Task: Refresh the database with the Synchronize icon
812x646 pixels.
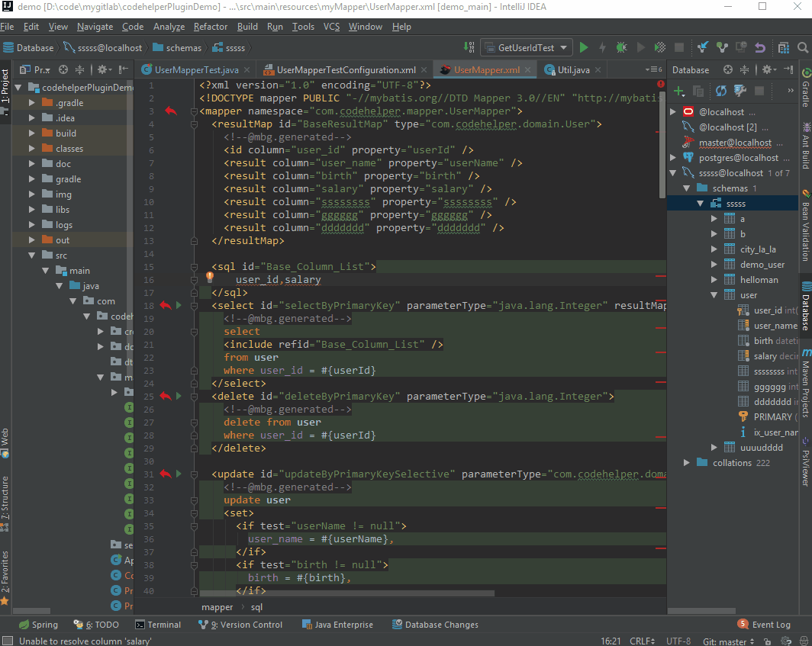Action: click(720, 92)
